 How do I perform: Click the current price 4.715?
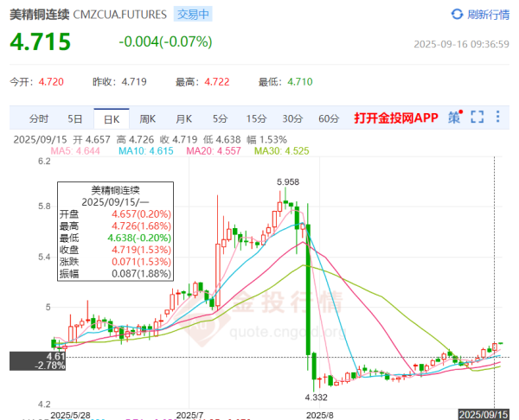pos(41,41)
